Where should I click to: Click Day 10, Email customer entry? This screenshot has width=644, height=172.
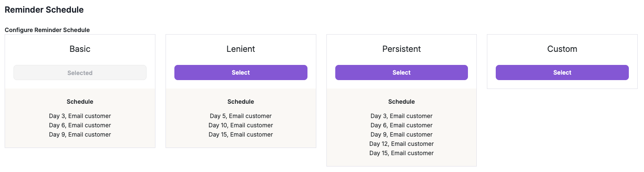240,125
